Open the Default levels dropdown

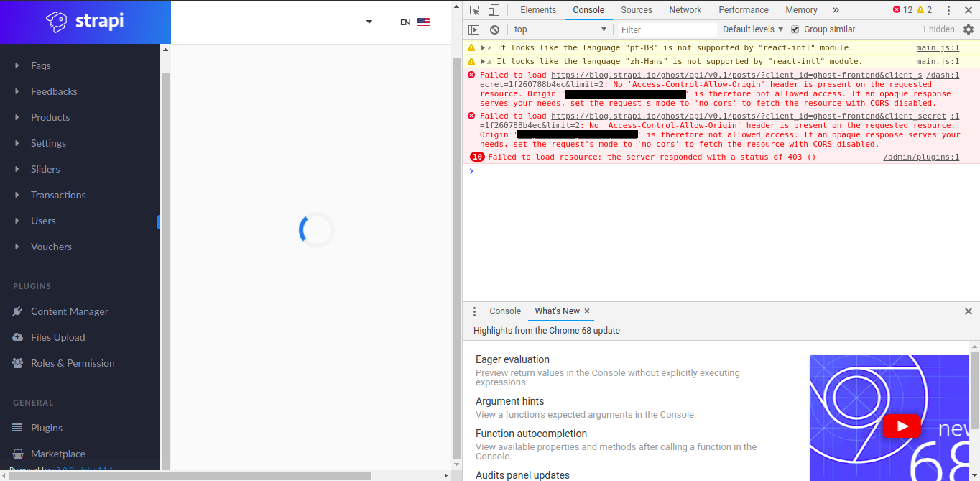[752, 29]
